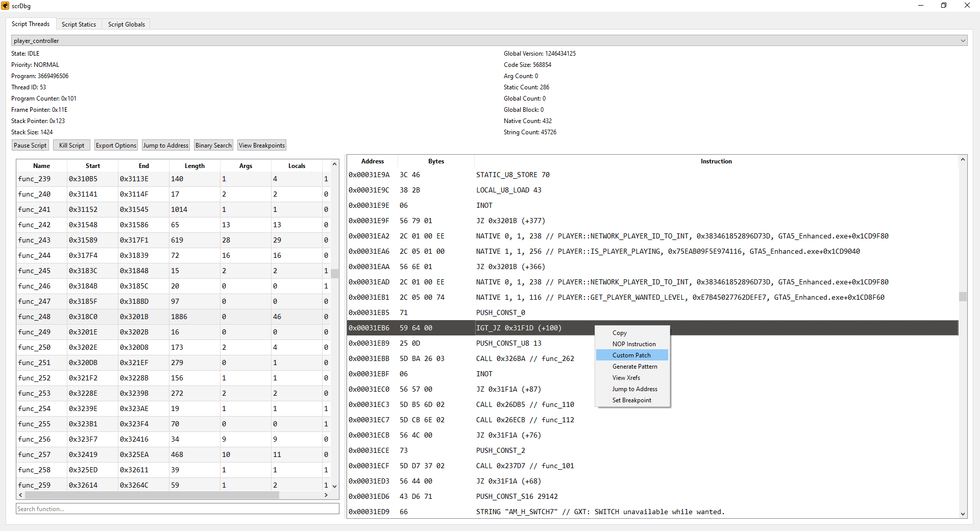The height and width of the screenshot is (531, 980).
Task: Click the scroll-up arrow of the disassembly view
Action: 963,160
